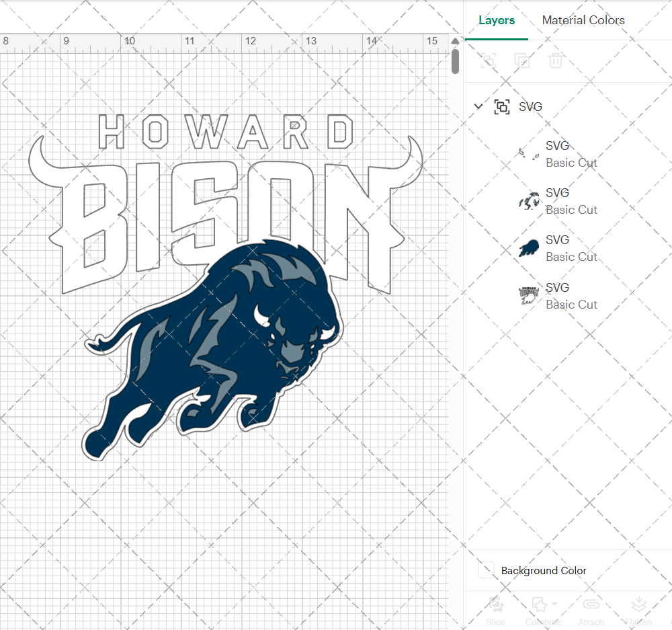Select the fourth SVG full logo outline thumbnail

click(x=529, y=295)
